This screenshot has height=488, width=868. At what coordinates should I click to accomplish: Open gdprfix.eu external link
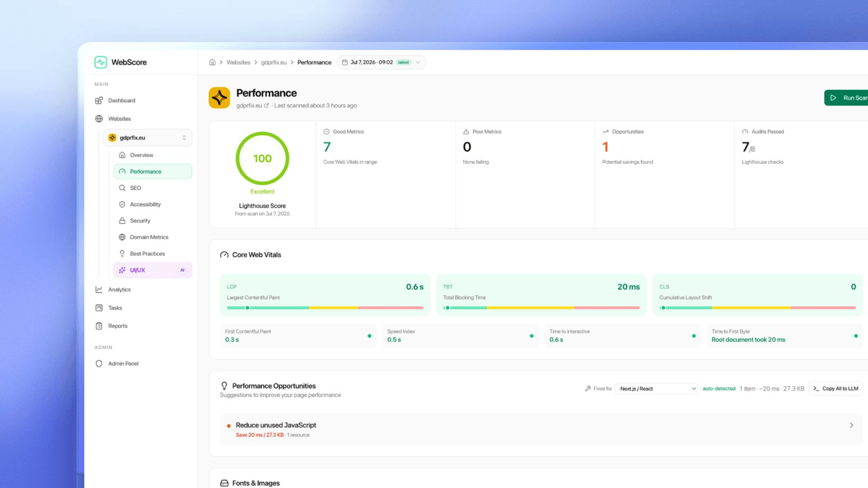coord(266,106)
